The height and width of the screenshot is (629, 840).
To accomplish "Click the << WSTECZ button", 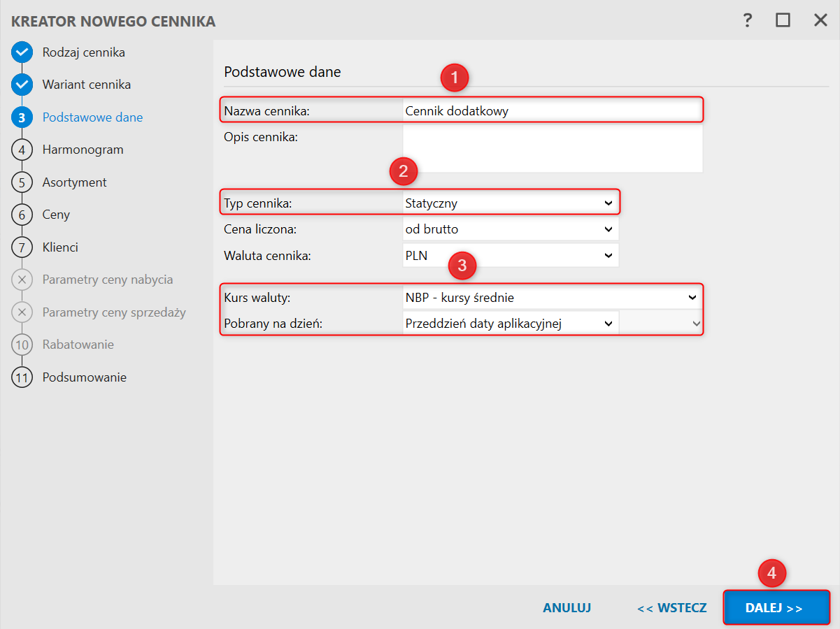I will (671, 608).
